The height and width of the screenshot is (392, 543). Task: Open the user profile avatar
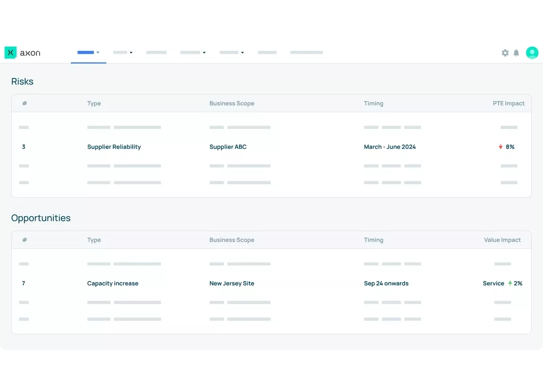tap(532, 52)
